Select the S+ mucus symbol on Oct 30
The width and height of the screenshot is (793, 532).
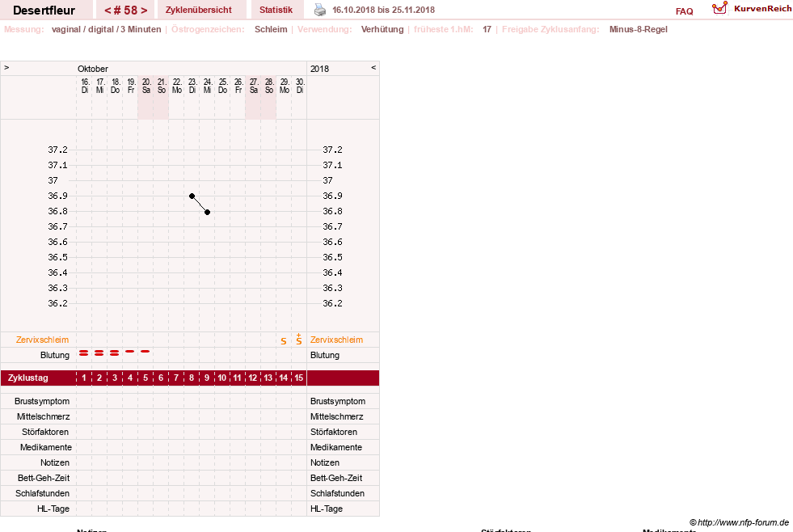[x=299, y=340]
